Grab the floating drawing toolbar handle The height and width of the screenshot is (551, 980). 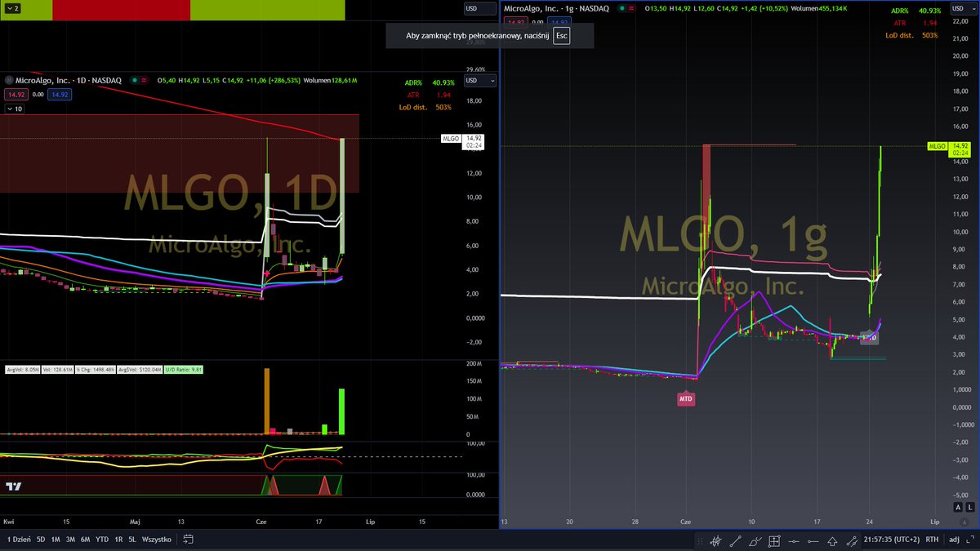[701, 540]
